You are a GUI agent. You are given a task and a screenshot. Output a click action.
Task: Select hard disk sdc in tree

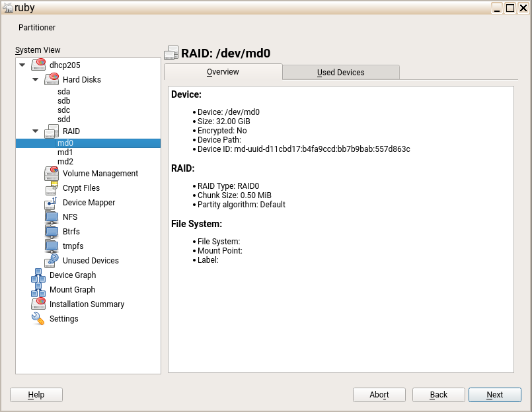64,110
